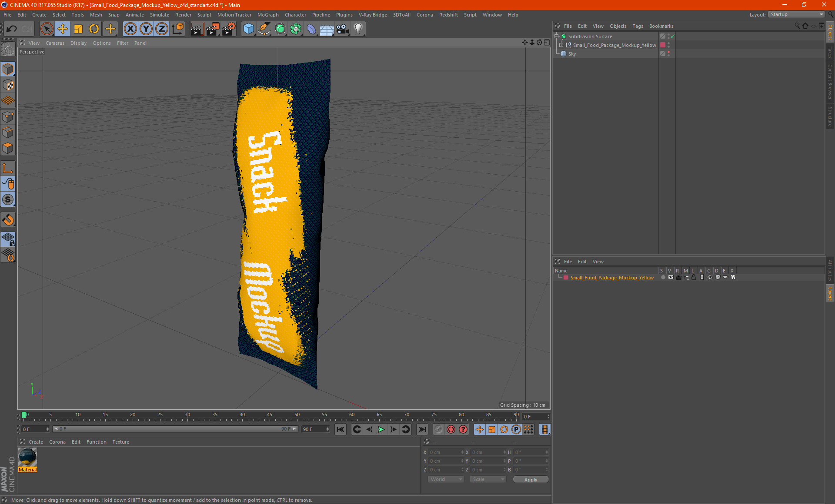Click the Cube primitive icon

(x=248, y=29)
